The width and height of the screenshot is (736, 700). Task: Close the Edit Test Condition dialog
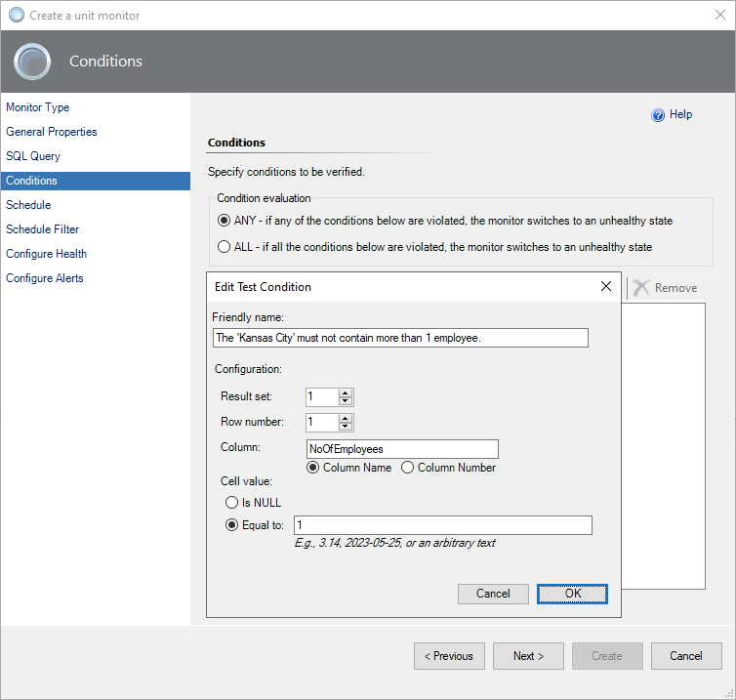pos(606,286)
